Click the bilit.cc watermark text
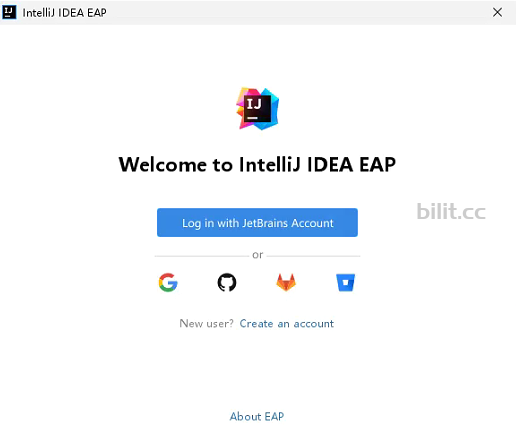Screen dimensions: 516x438 451,211
